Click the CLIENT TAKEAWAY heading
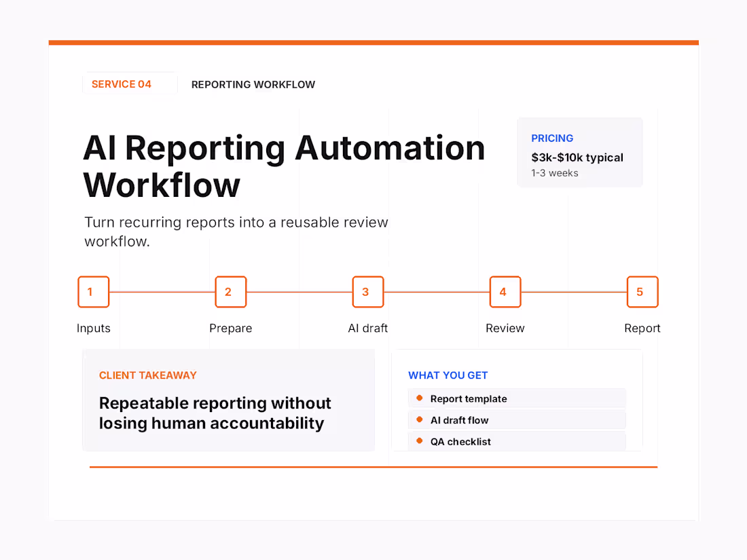This screenshot has width=747, height=560. click(147, 375)
